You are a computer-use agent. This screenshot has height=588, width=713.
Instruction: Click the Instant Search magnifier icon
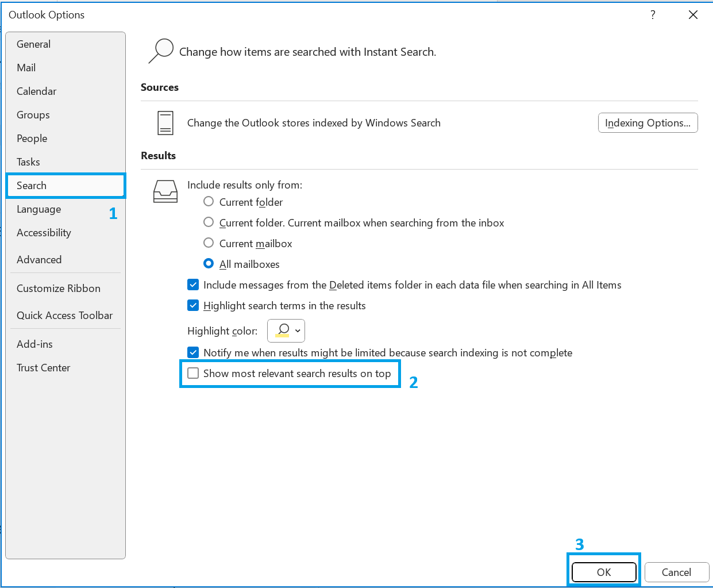coord(160,51)
